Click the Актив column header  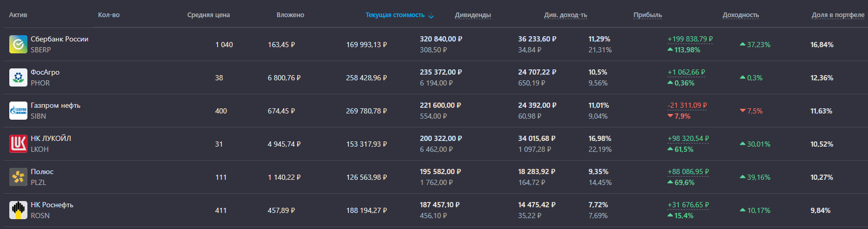(18, 15)
